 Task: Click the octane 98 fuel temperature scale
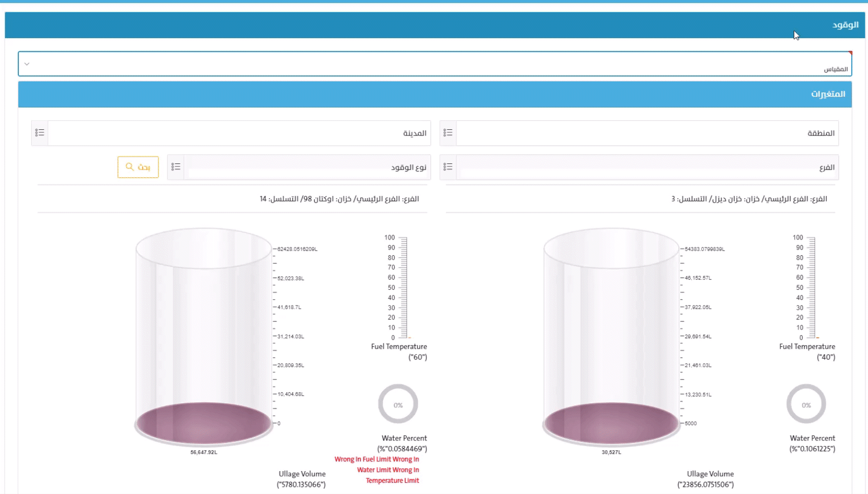(402, 287)
